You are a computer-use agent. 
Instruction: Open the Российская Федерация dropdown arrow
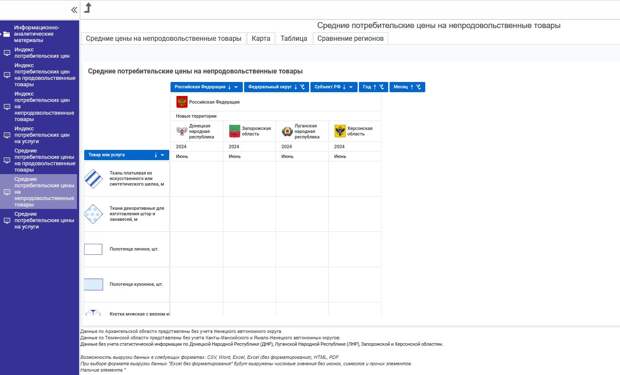click(x=236, y=87)
